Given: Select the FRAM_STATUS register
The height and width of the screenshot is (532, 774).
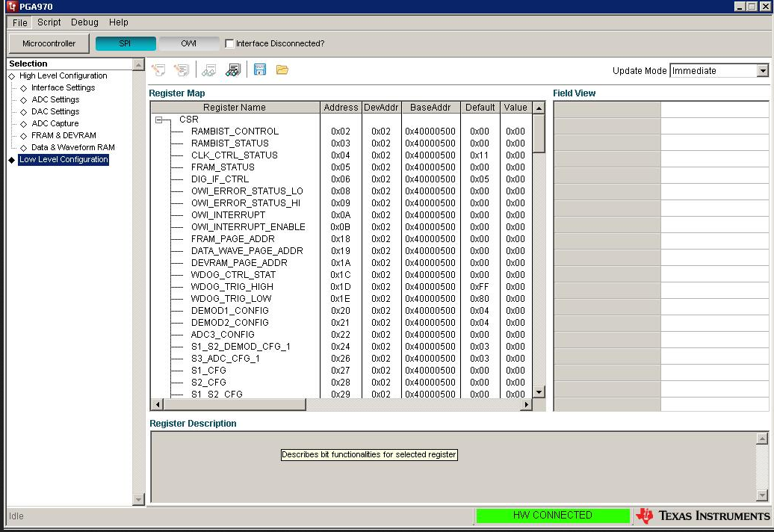Looking at the screenshot, I should click(x=223, y=167).
